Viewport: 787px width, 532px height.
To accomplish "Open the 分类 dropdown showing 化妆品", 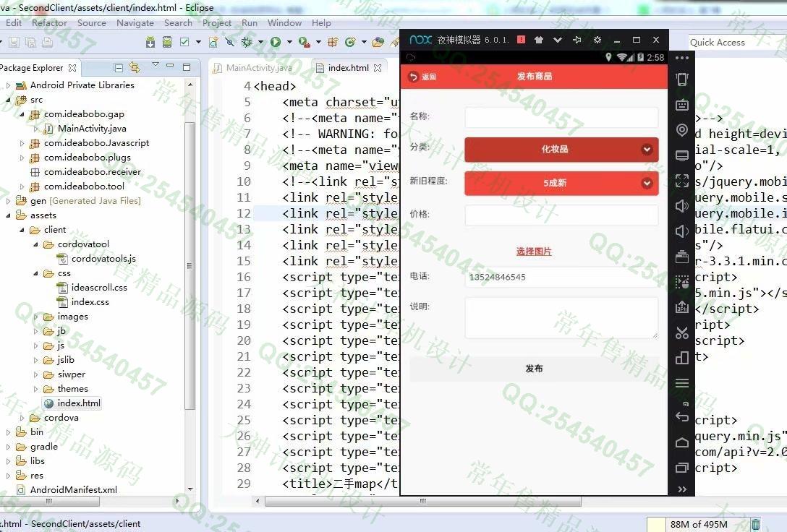I will [561, 150].
